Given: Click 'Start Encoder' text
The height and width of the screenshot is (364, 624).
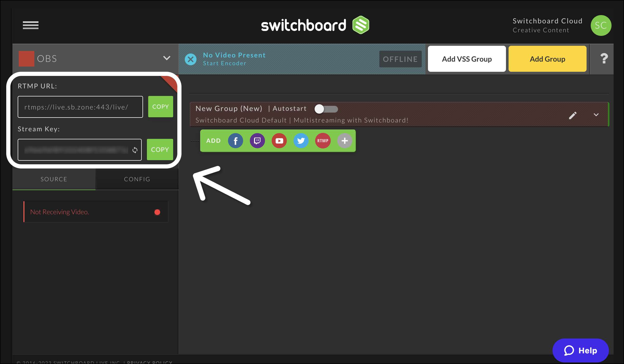Looking at the screenshot, I should (225, 63).
